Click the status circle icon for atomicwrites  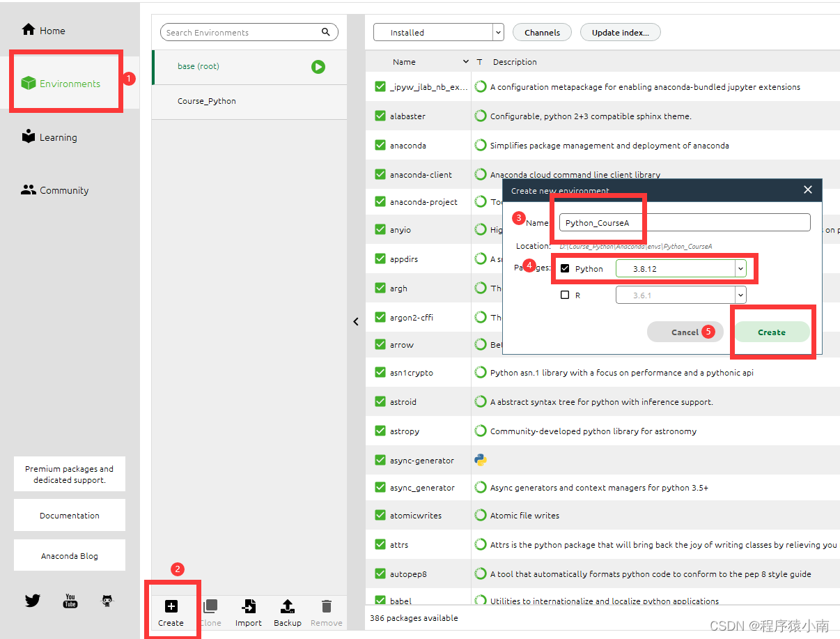point(481,516)
